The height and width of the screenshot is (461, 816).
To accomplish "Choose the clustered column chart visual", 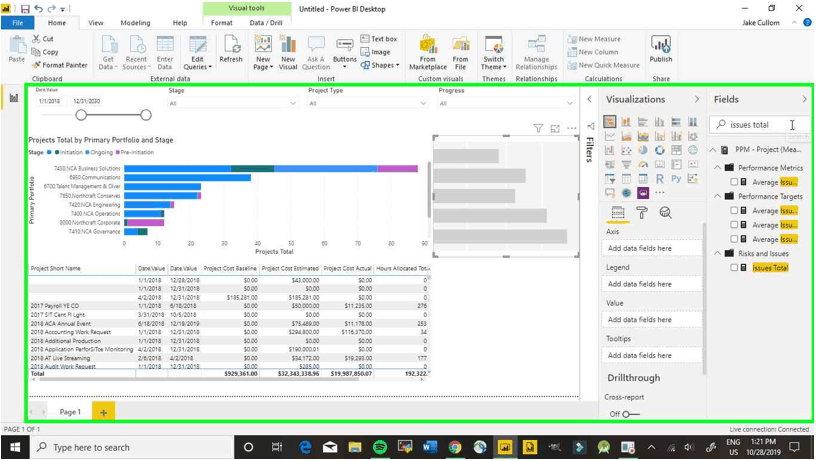I will click(x=659, y=122).
